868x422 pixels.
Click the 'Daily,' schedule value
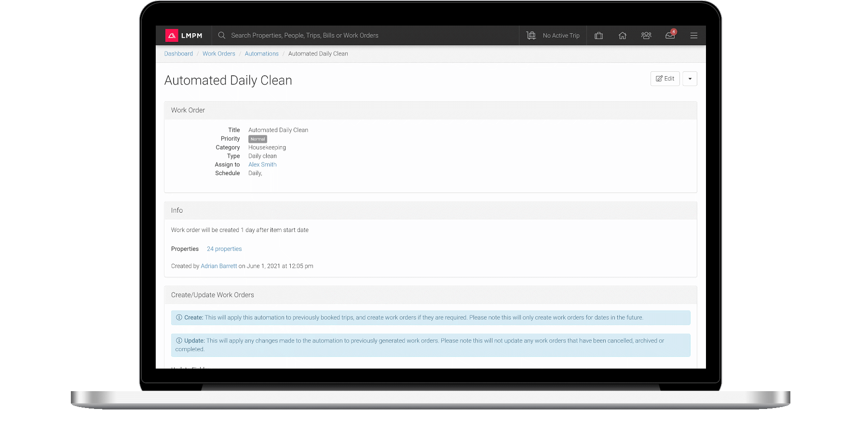pyautogui.click(x=255, y=173)
